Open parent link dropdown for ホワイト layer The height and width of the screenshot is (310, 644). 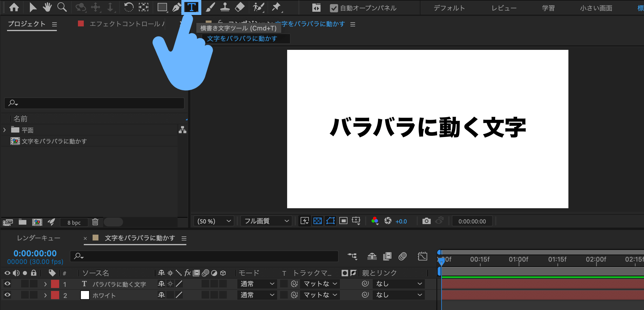click(x=399, y=295)
